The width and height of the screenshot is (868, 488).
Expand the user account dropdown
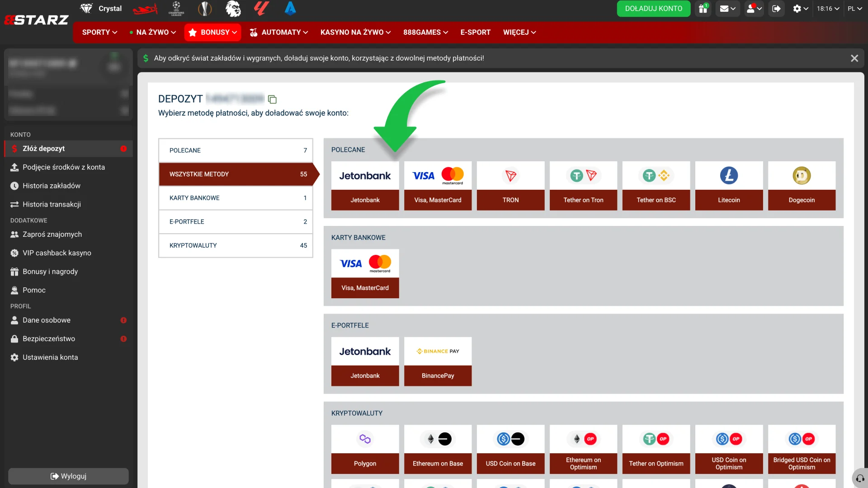pos(754,9)
